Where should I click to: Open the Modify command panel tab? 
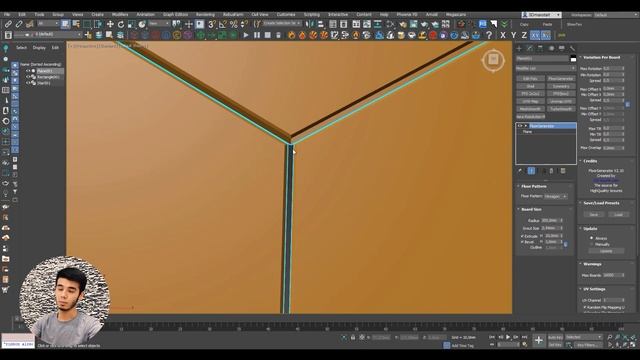point(530,48)
